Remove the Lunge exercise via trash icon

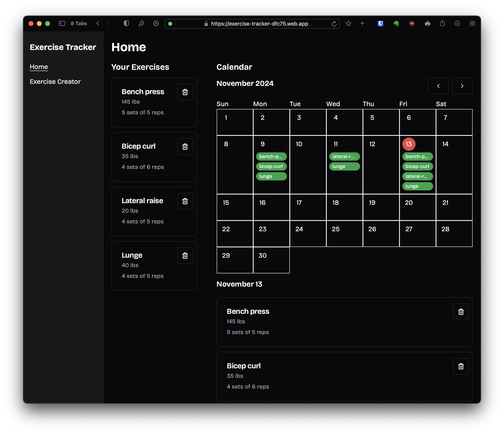[185, 256]
